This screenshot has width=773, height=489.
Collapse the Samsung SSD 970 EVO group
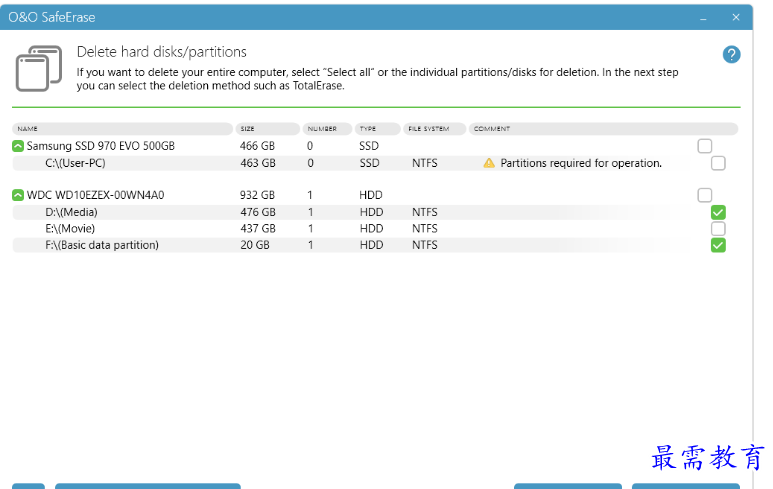(18, 146)
